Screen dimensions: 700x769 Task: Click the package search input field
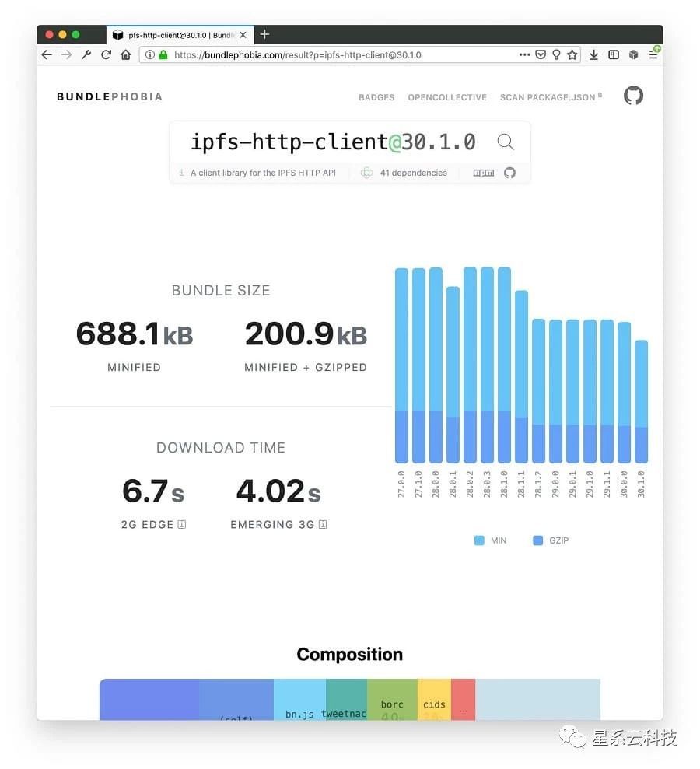334,142
